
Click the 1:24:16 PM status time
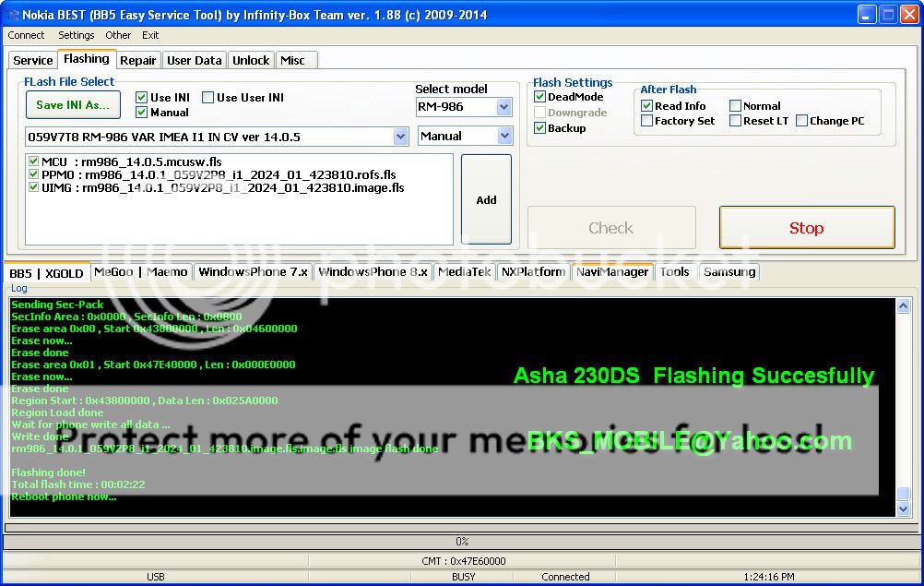coord(768,577)
